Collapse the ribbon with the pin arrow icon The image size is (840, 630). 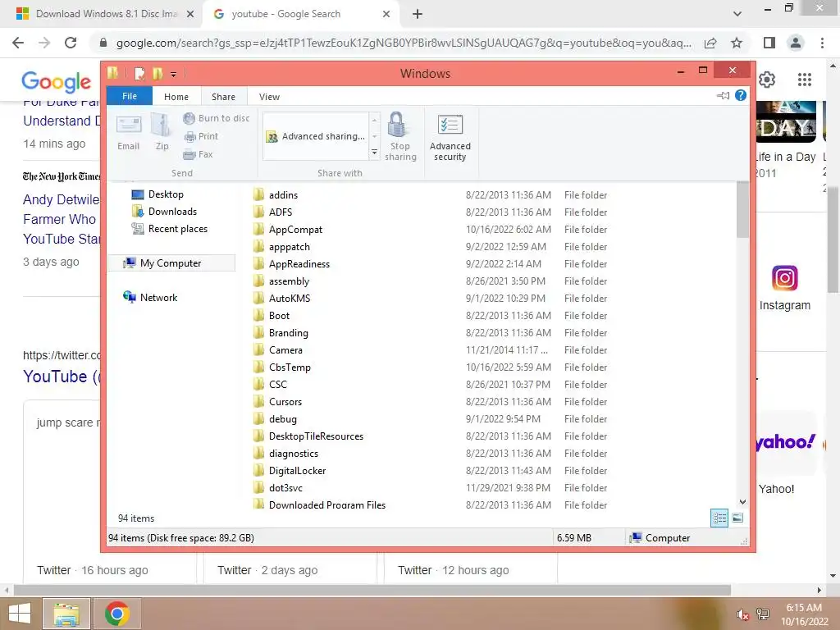point(723,95)
